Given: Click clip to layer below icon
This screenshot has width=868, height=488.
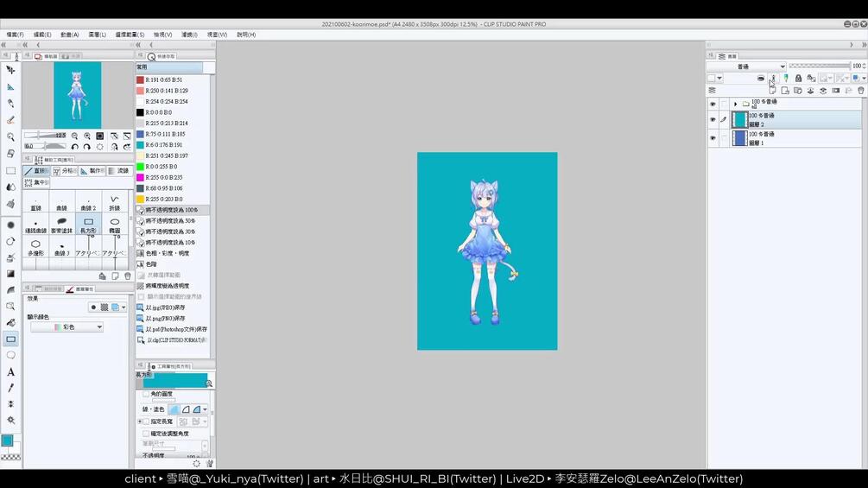Looking at the screenshot, I should 761,78.
